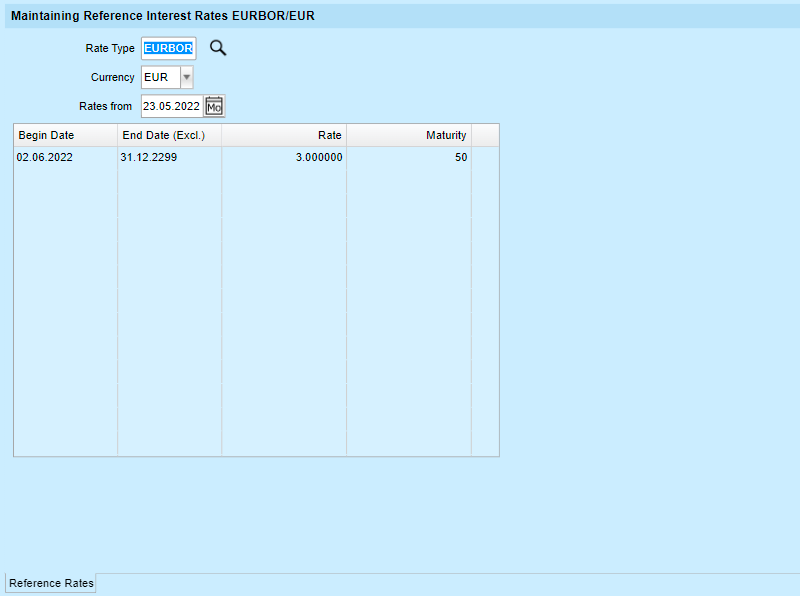
Task: Select the rate cell 3.000000
Action: coord(284,157)
